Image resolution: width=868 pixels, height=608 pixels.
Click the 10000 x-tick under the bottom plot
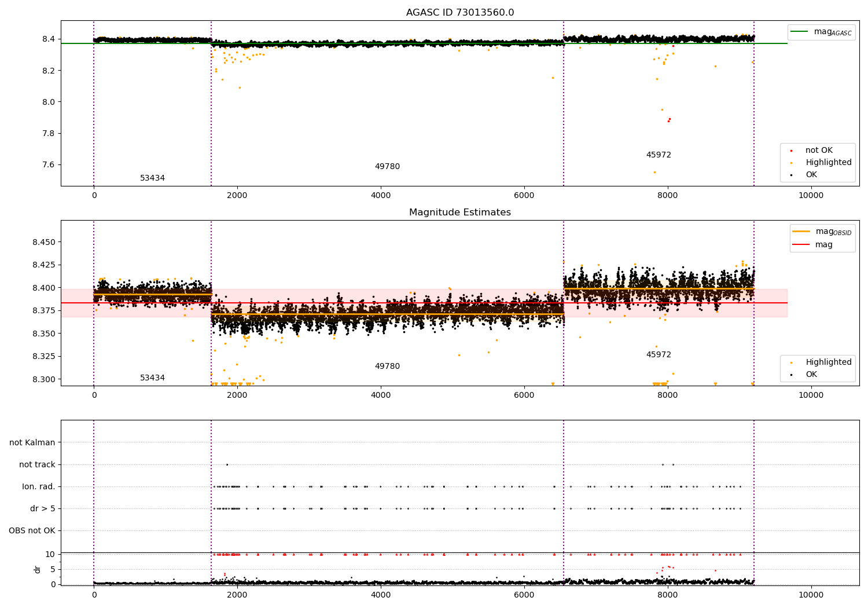pos(811,595)
